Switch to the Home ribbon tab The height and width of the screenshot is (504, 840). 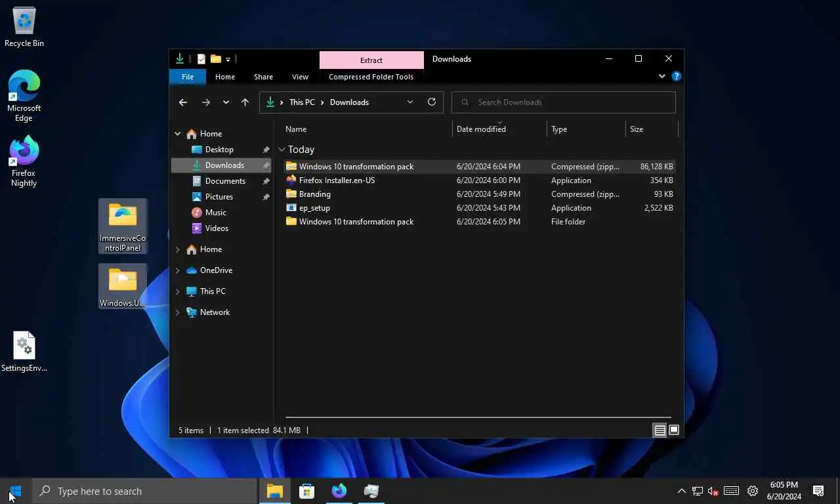click(225, 77)
